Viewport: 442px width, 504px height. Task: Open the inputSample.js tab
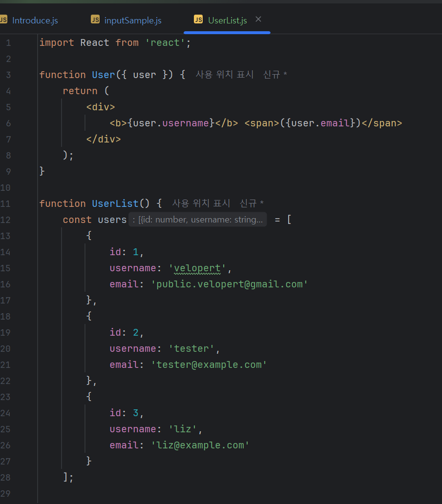point(126,20)
